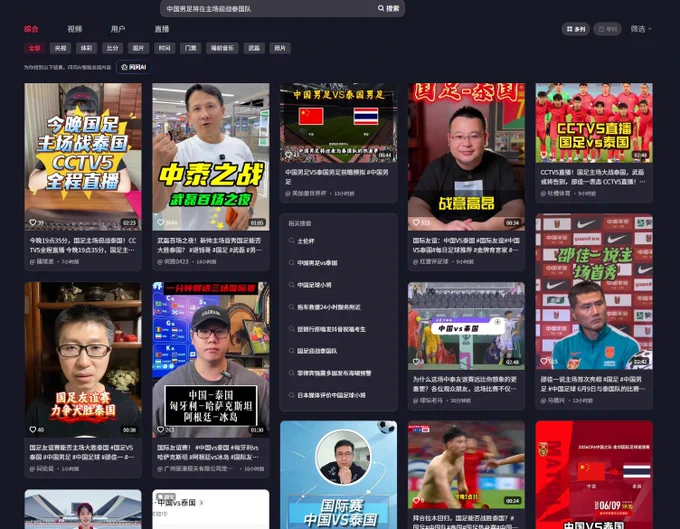Viewport: 680px width, 529px height.
Task: Like the 邵佳一说主场首秀 video
Action: pos(544,361)
